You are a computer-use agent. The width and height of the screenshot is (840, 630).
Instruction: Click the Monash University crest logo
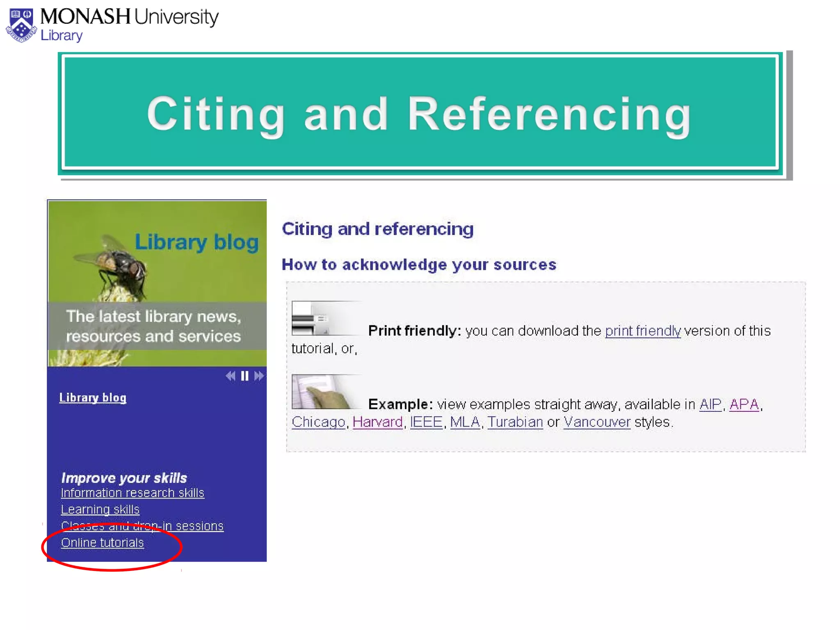[x=21, y=25]
